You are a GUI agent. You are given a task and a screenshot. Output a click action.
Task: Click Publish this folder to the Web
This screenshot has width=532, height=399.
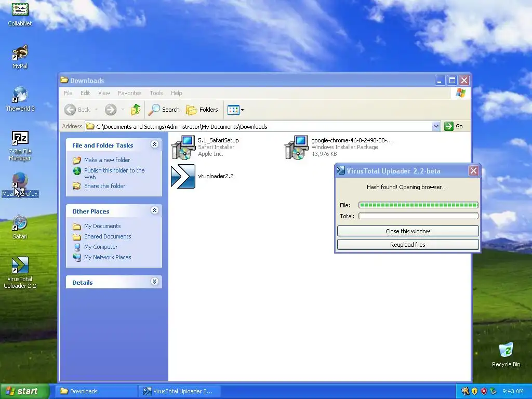[114, 174]
